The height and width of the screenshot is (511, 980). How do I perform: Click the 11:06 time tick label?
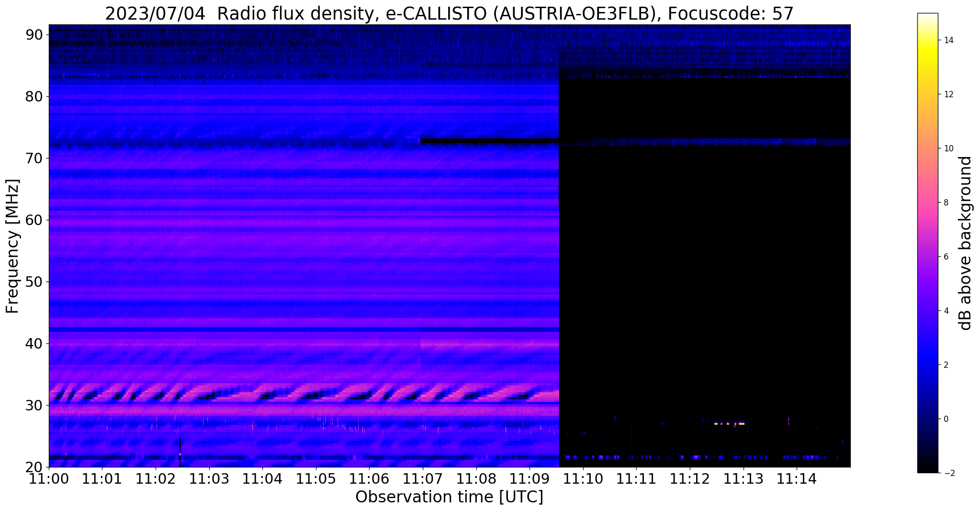(x=369, y=478)
